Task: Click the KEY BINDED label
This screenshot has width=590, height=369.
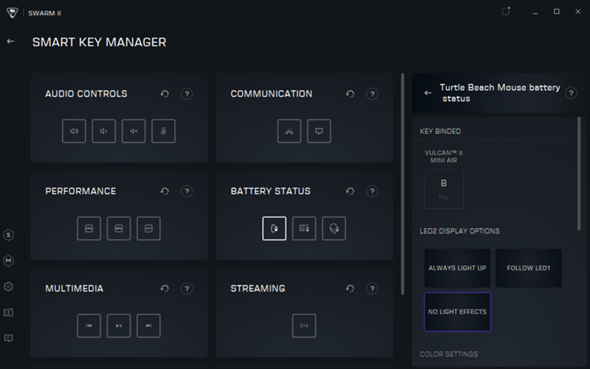Action: (x=440, y=131)
